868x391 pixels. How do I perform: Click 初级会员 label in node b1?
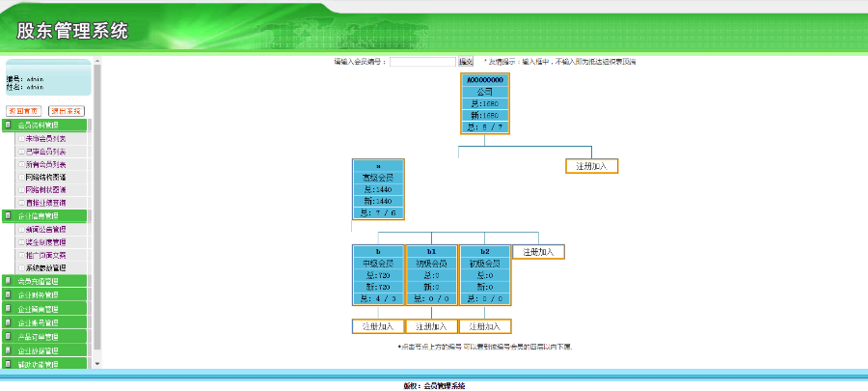click(x=431, y=264)
